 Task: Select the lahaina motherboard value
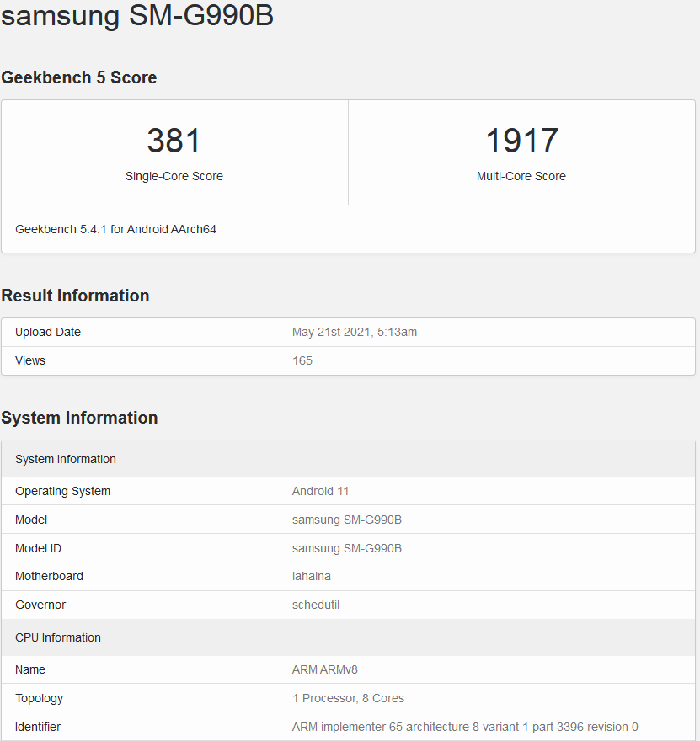coord(312,576)
